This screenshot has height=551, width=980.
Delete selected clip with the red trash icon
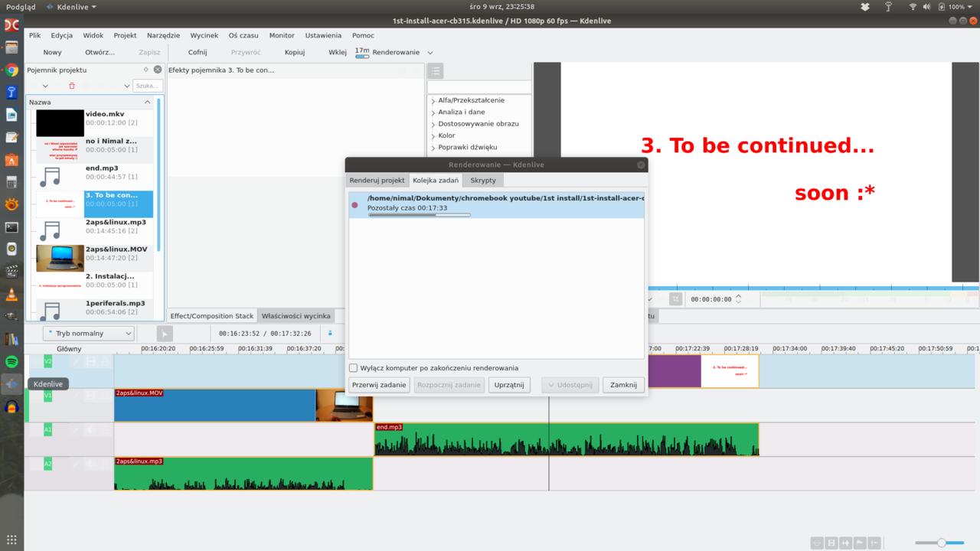click(x=72, y=86)
